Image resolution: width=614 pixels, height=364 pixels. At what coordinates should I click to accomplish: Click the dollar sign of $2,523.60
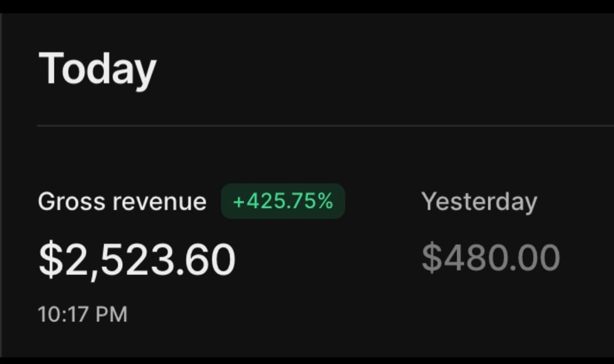pos(51,259)
